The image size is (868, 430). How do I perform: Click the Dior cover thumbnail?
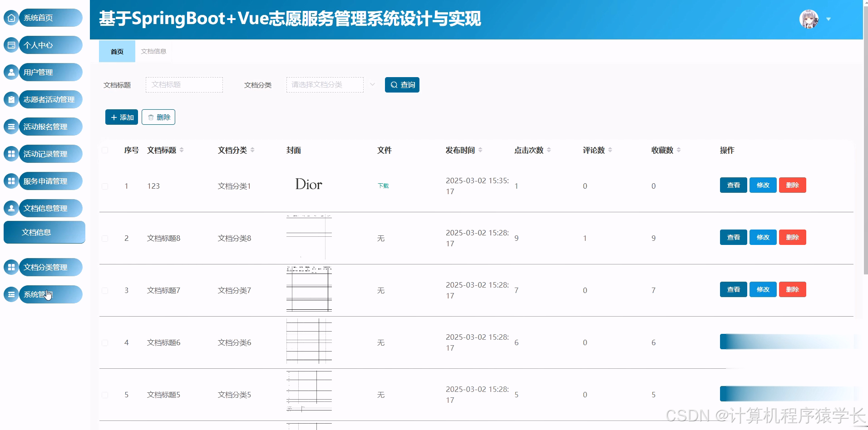308,185
